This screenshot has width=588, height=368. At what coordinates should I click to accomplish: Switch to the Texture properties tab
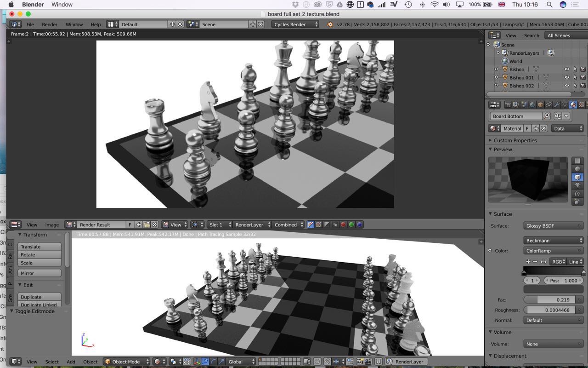581,105
